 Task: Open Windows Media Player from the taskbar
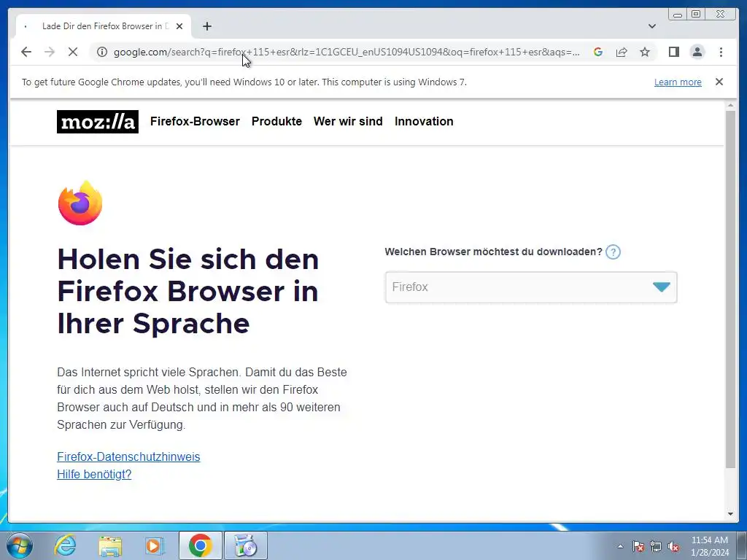155,545
